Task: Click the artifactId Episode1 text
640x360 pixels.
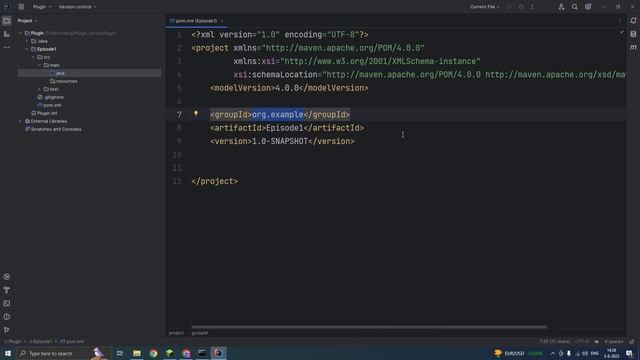Action: 285,128
